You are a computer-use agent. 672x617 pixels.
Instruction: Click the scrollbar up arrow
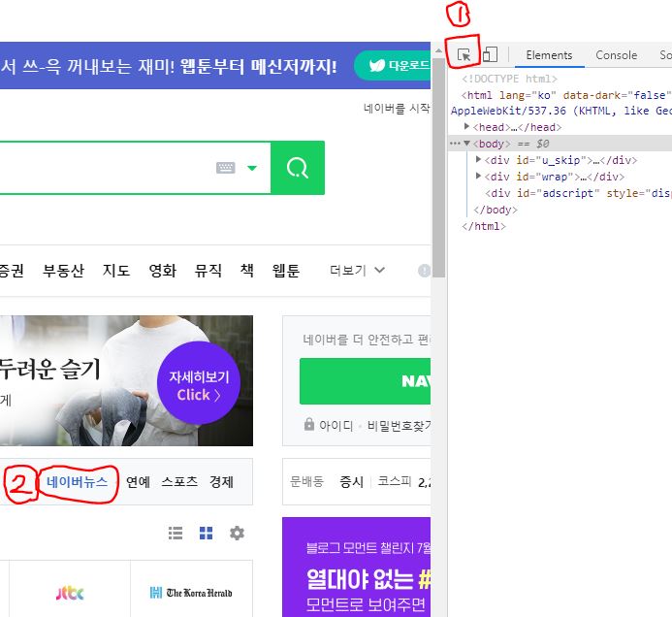pos(438,50)
